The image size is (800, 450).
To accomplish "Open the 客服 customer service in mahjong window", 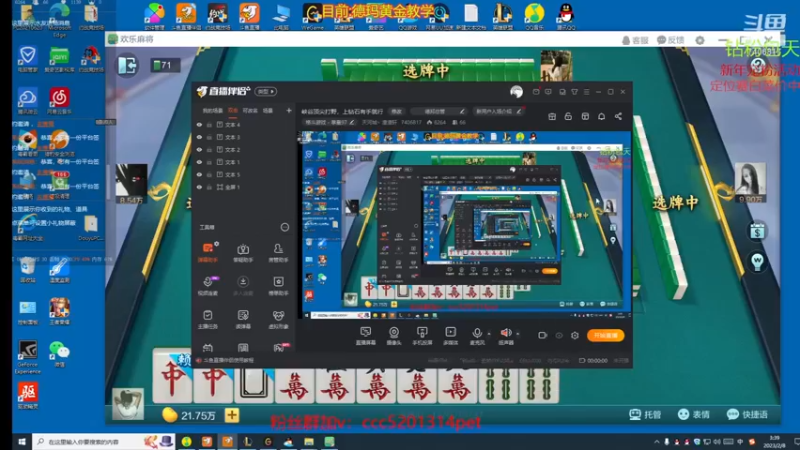I will 635,40.
